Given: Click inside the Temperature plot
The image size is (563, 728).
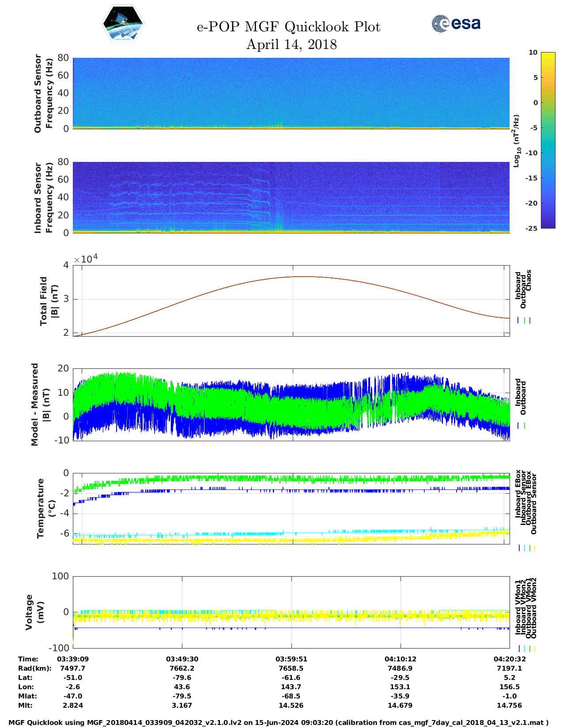Looking at the screenshot, I should (x=291, y=507).
